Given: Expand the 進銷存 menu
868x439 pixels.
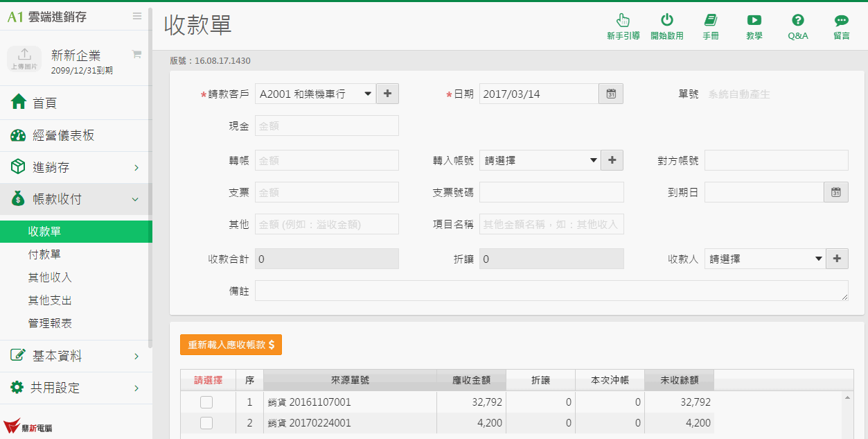Looking at the screenshot, I should point(76,167).
